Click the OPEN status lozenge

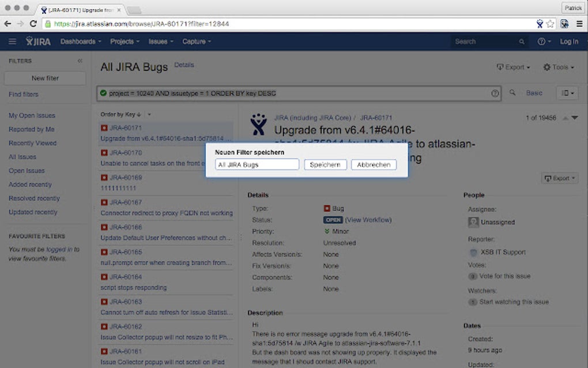pyautogui.click(x=333, y=219)
